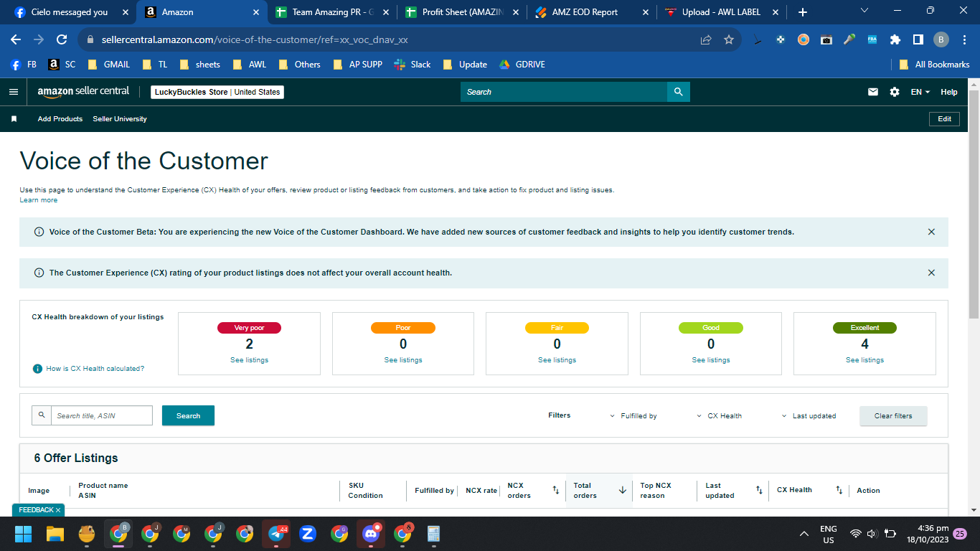Open the messages envelope icon
Viewport: 980px width, 551px height.
[873, 92]
